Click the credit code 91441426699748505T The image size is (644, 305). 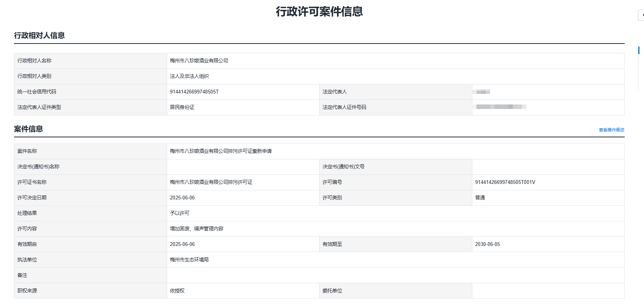(194, 92)
